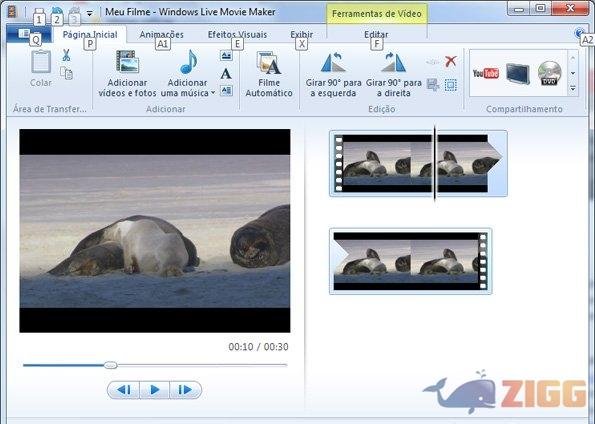The width and height of the screenshot is (595, 424).
Task: Rotate clip with Girar 90° para a direita
Action: (x=394, y=74)
